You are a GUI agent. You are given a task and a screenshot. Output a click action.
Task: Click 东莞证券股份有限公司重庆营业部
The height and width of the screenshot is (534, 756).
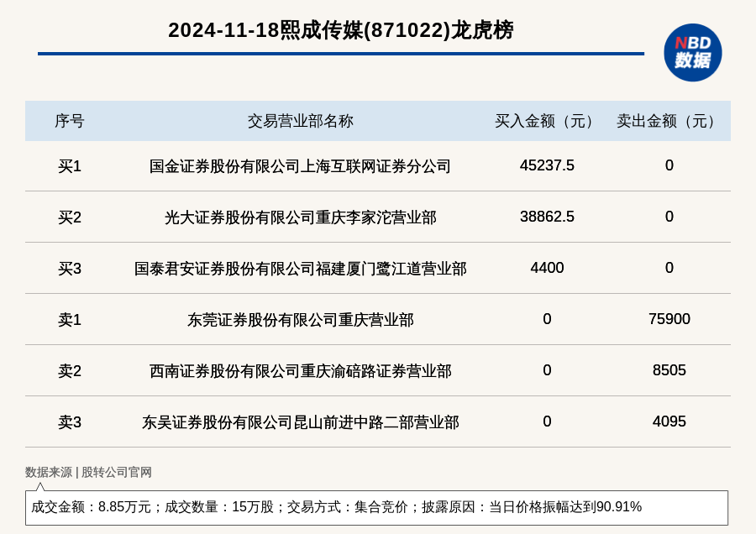click(301, 320)
